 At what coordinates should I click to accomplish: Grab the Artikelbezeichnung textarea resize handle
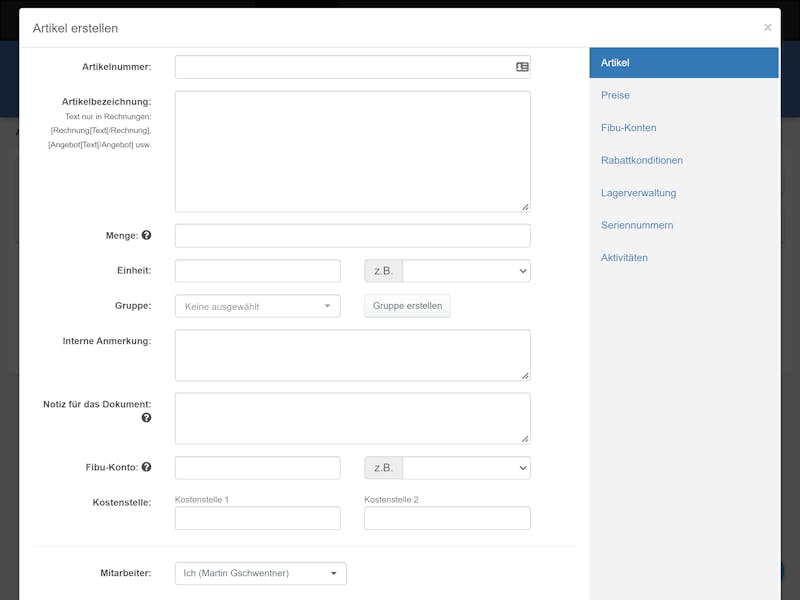click(525, 207)
